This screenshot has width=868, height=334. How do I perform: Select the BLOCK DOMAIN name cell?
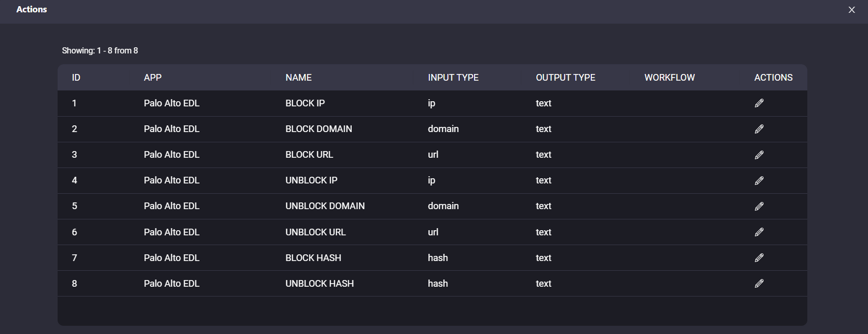point(319,129)
